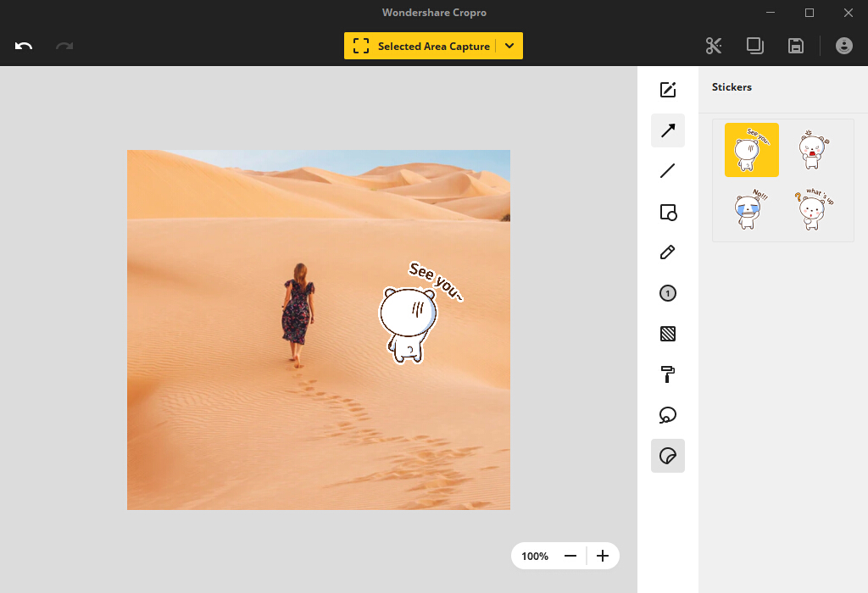Activate the Mosaic blur tool
868x593 pixels.
[x=668, y=334]
